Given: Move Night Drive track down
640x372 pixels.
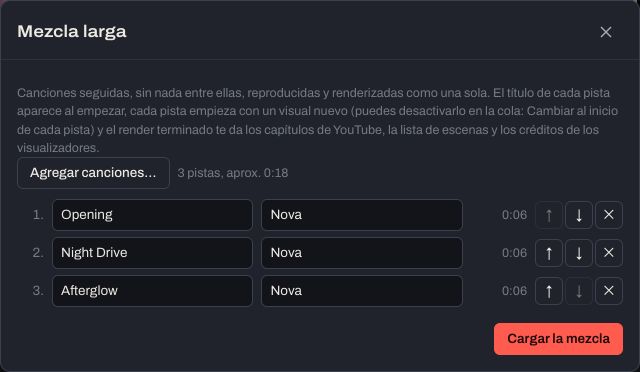Looking at the screenshot, I should point(579,253).
